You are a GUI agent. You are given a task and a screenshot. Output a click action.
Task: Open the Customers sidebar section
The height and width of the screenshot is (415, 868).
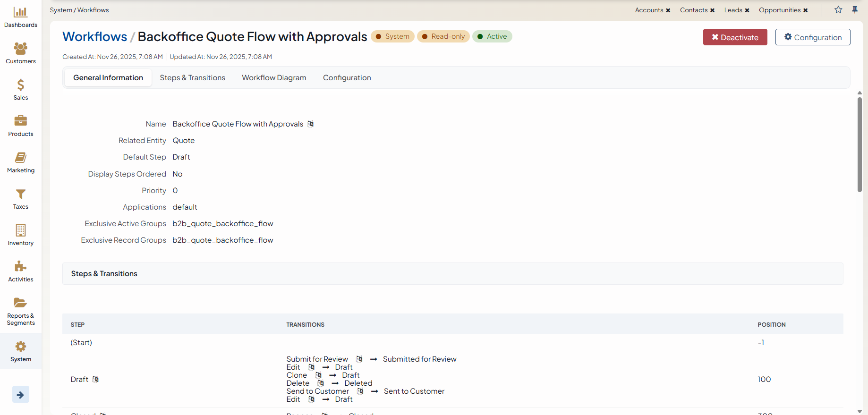20,53
